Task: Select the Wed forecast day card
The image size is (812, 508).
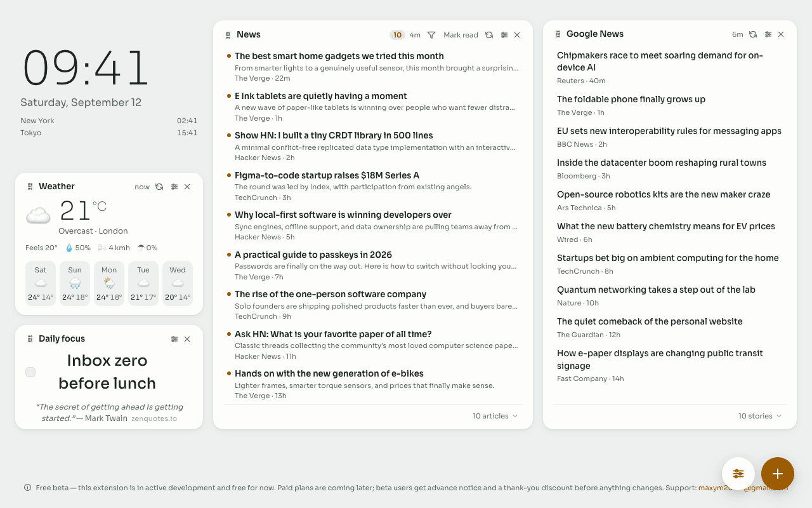Action: (178, 283)
